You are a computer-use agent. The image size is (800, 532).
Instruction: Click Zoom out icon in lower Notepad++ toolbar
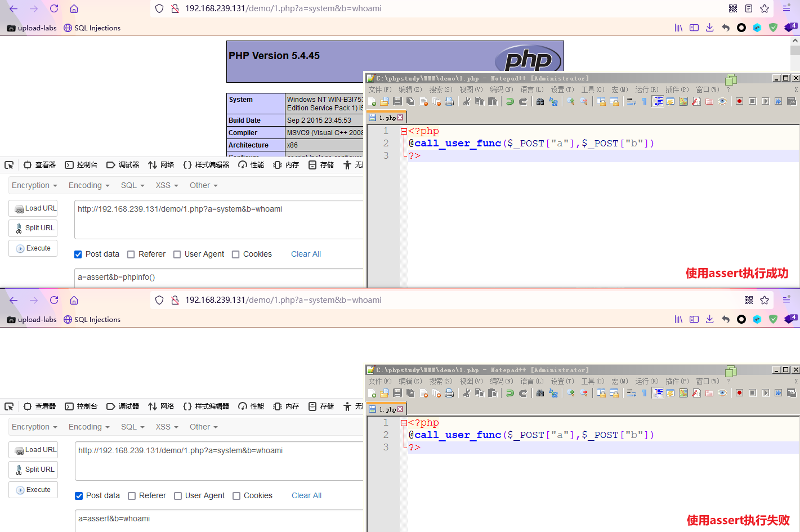coord(584,393)
